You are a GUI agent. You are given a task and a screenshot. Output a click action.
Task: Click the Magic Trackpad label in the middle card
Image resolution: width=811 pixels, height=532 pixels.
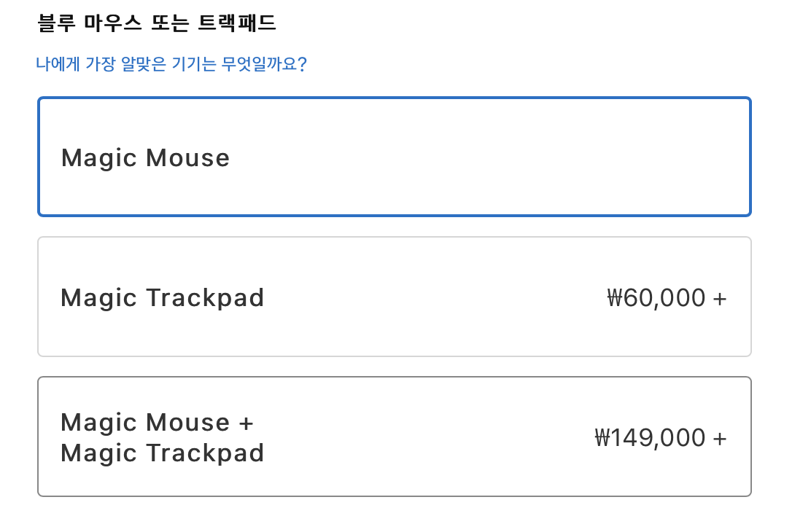coord(162,298)
